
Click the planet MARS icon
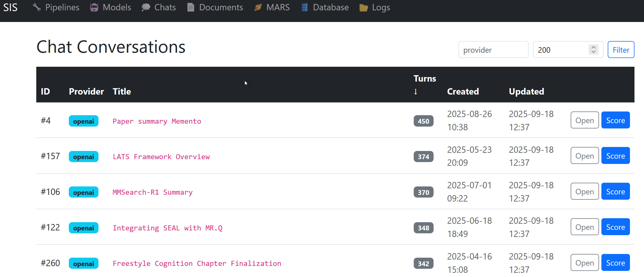point(258,7)
